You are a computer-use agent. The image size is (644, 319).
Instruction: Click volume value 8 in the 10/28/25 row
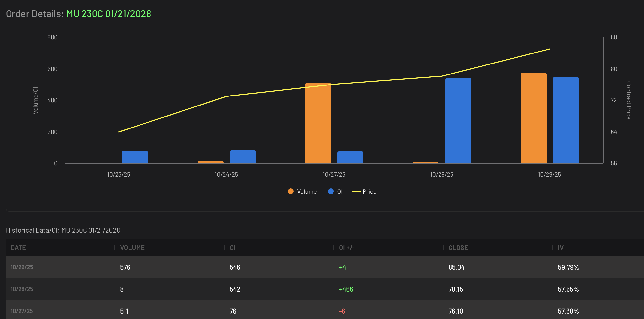[x=122, y=289]
